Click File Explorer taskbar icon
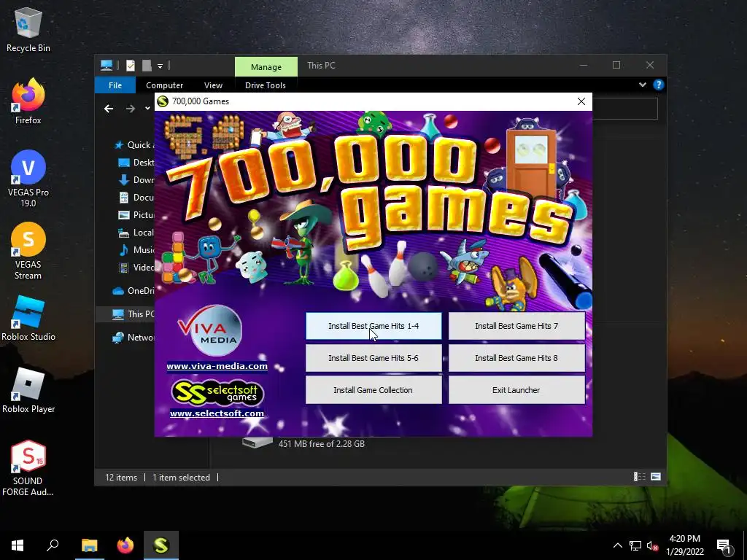The width and height of the screenshot is (747, 560). 89,545
